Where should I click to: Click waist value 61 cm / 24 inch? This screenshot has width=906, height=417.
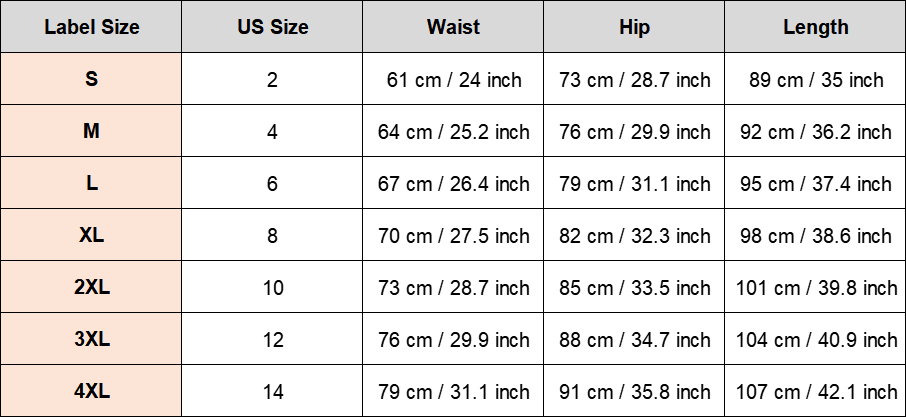[453, 79]
